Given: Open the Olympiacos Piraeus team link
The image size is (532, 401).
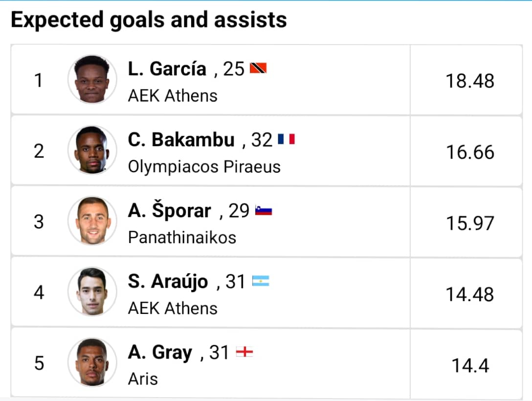Looking at the screenshot, I should (204, 167).
